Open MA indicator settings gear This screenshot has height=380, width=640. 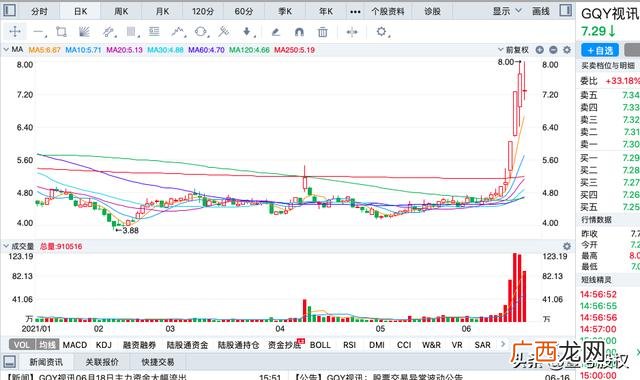[567, 50]
